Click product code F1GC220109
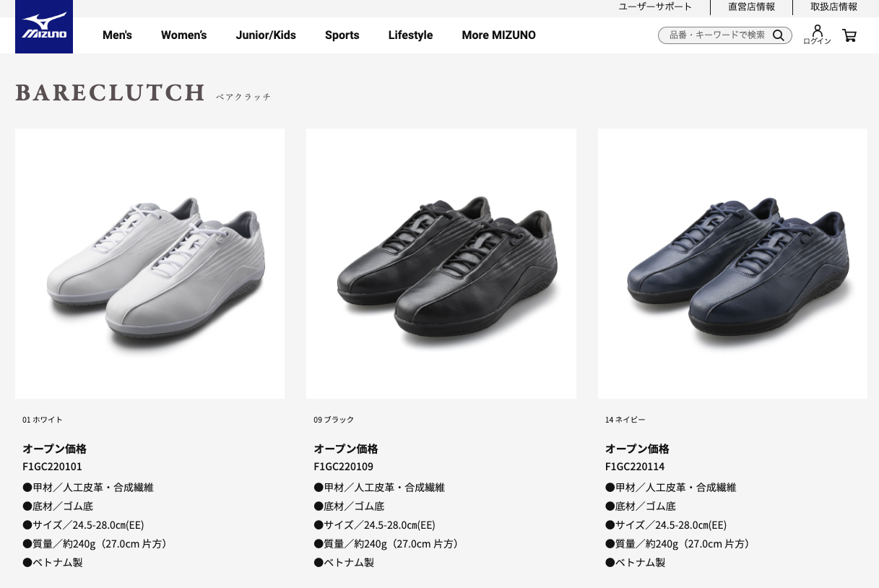This screenshot has height=588, width=879. [343, 467]
